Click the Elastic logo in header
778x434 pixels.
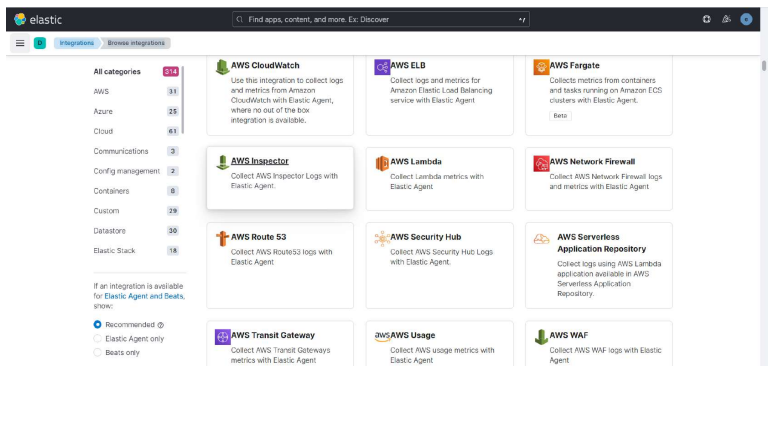tap(38, 19)
